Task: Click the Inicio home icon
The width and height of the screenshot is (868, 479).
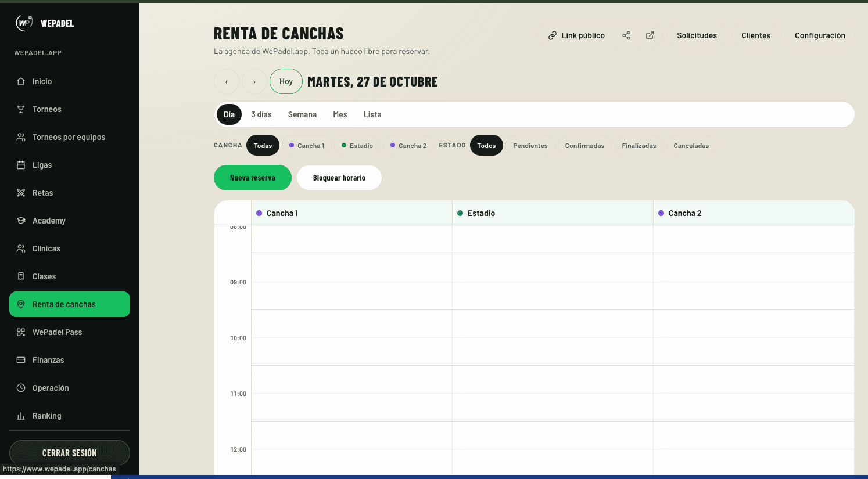Action: click(21, 81)
